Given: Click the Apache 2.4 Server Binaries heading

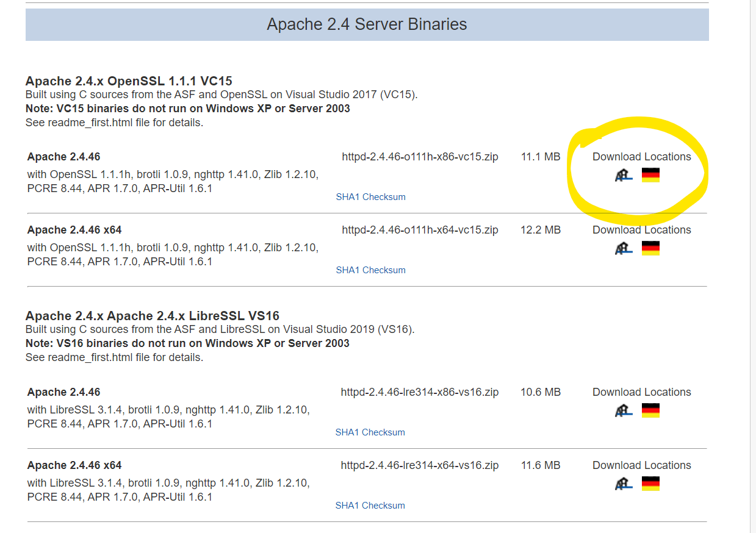Looking at the screenshot, I should 367,24.
